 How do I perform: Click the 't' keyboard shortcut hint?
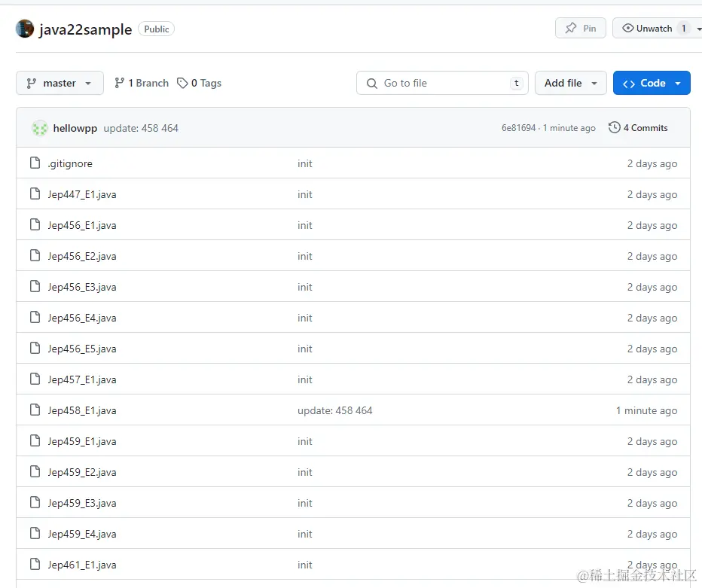(x=516, y=83)
